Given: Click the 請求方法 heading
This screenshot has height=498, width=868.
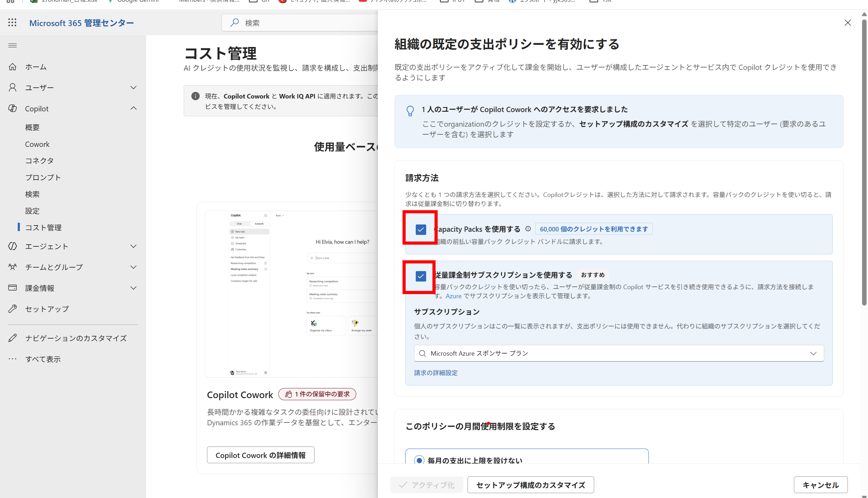Looking at the screenshot, I should tap(422, 178).
